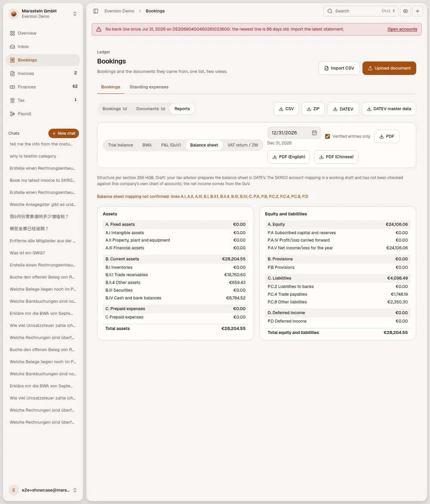Open chat 'Entferne alle Mitglieder aus der...'
The height and width of the screenshot is (504, 430).
pyautogui.click(x=43, y=241)
